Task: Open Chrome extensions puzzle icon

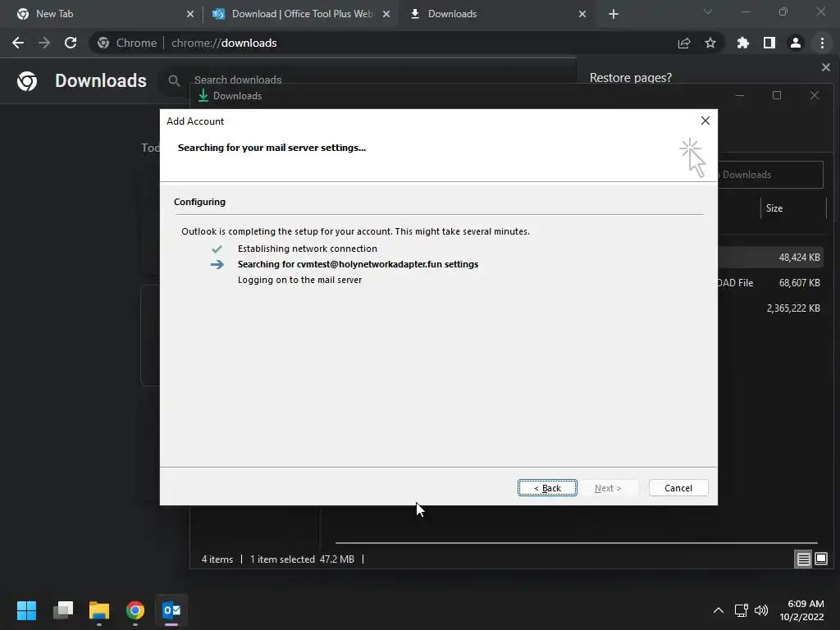Action: tap(743, 43)
